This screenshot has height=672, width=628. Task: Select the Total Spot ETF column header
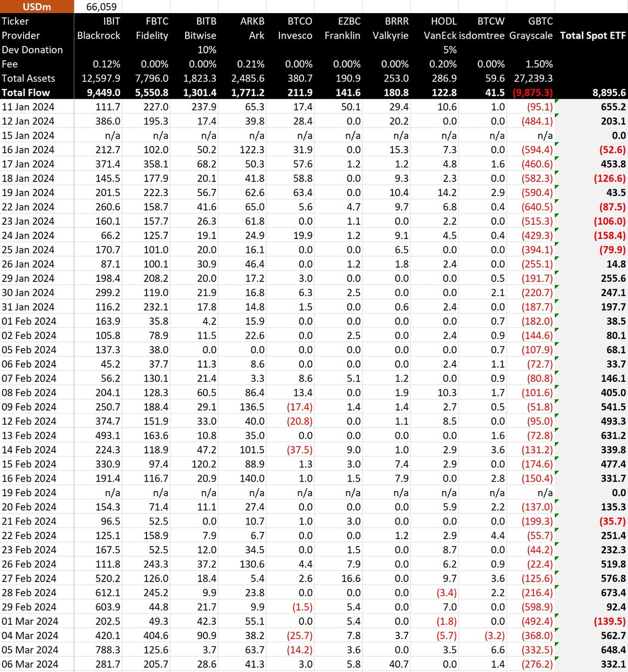tap(592, 36)
